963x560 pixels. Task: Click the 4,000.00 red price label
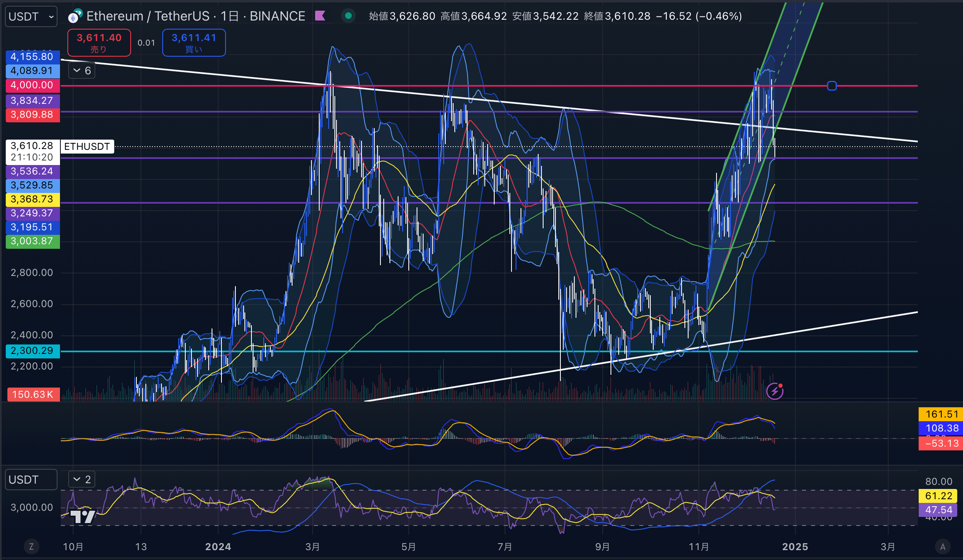click(33, 85)
